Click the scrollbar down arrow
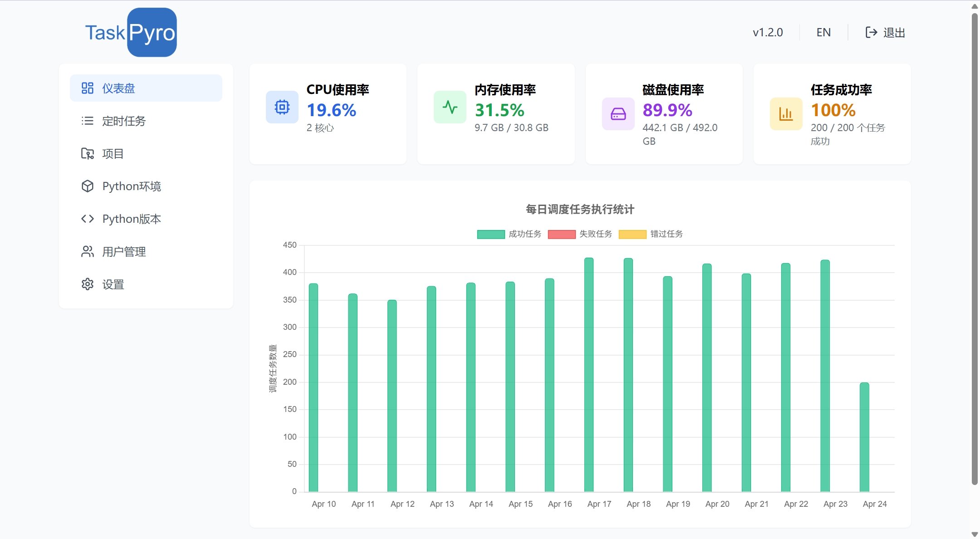The height and width of the screenshot is (539, 980). 974,534
